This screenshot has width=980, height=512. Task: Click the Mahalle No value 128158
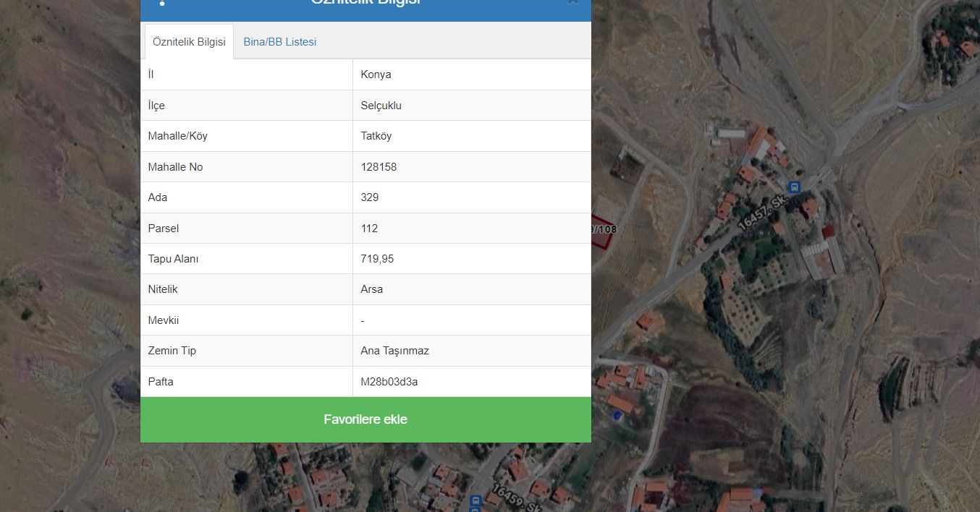(379, 167)
